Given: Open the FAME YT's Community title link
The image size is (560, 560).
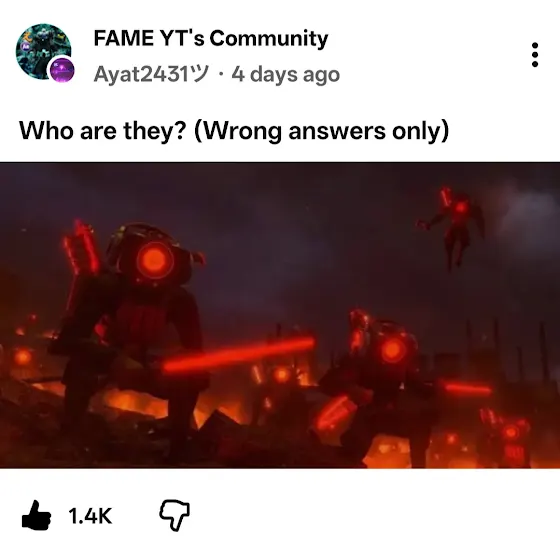Looking at the screenshot, I should tap(211, 38).
